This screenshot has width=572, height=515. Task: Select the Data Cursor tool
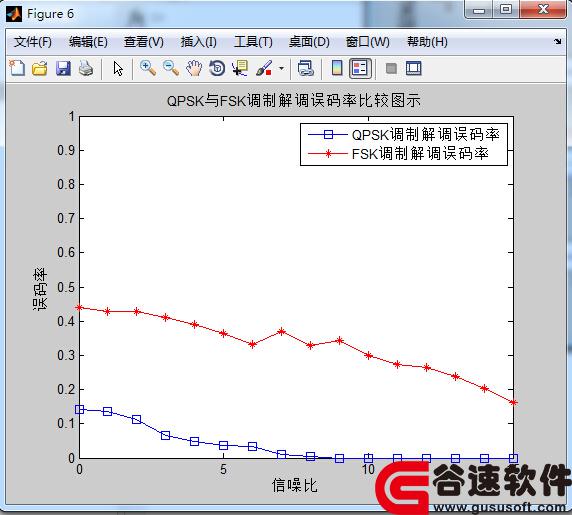click(x=240, y=68)
